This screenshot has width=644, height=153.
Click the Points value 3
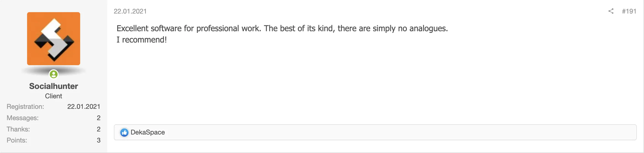coord(98,140)
